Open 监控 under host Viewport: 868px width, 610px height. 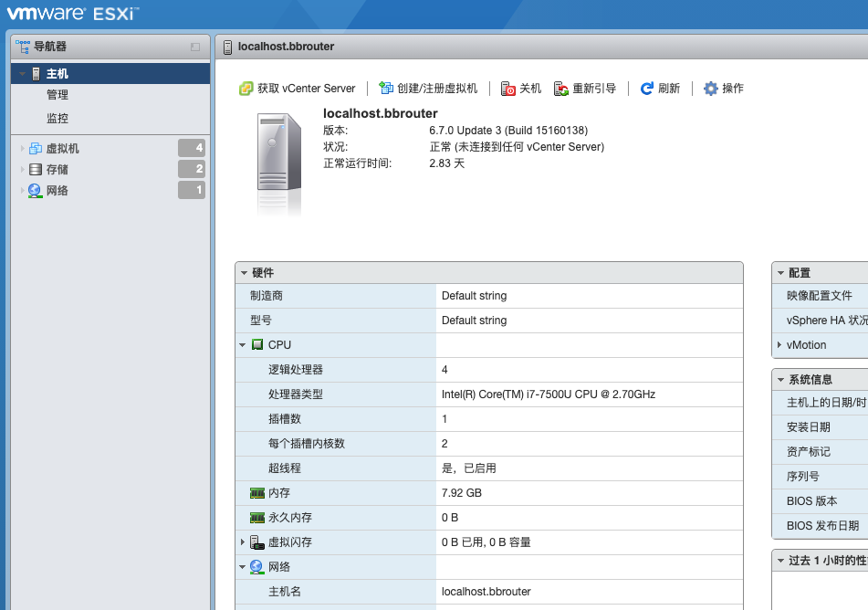click(x=58, y=118)
